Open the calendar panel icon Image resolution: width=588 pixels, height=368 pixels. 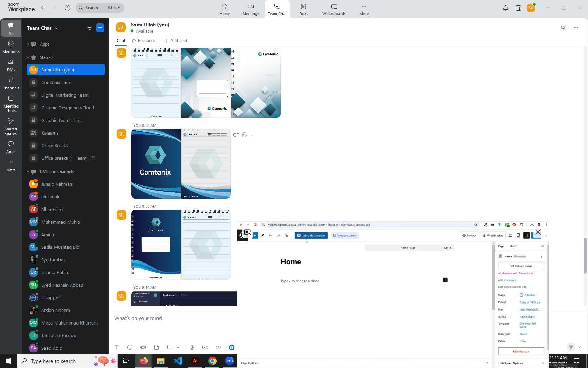click(518, 8)
